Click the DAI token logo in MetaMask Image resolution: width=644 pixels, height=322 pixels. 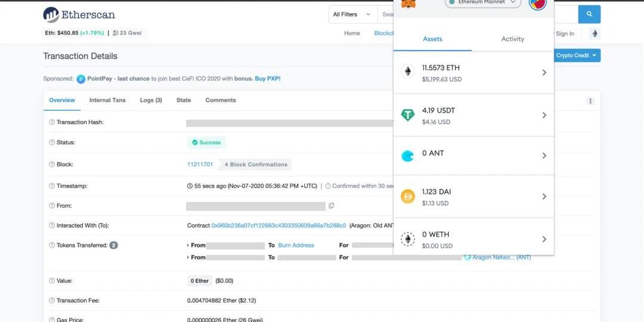coord(408,197)
